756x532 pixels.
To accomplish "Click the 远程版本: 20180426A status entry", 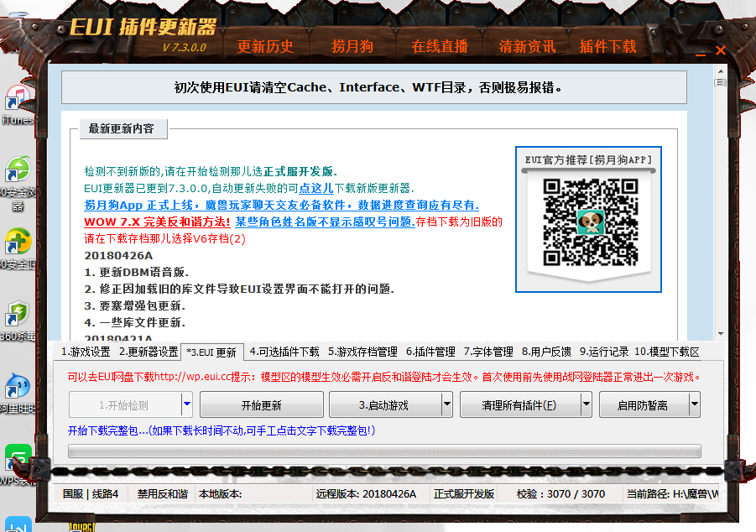I will 366,494.
